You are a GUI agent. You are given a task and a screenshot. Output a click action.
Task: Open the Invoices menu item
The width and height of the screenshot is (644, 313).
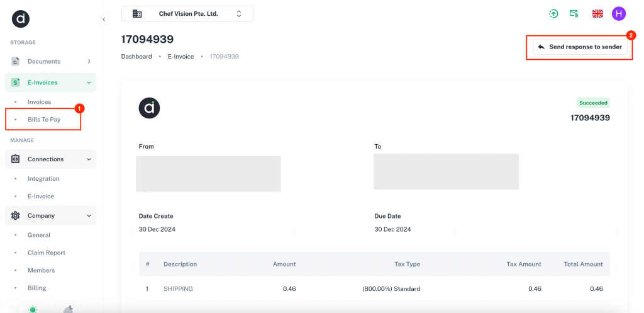(40, 102)
